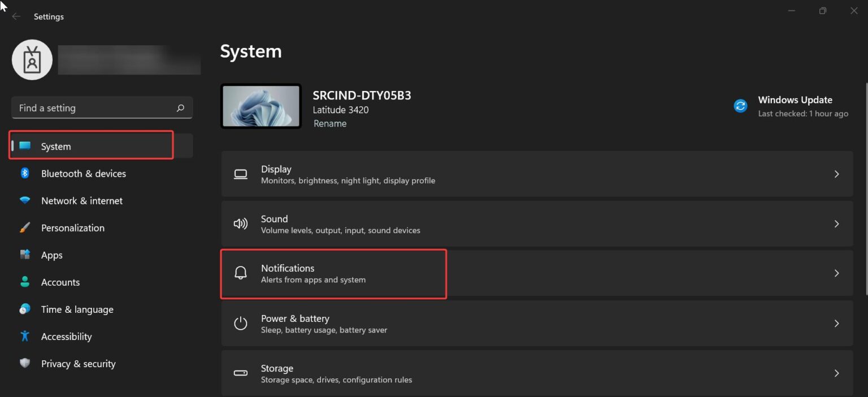Image resolution: width=868 pixels, height=397 pixels.
Task: Expand the Storage settings row
Action: [537, 373]
